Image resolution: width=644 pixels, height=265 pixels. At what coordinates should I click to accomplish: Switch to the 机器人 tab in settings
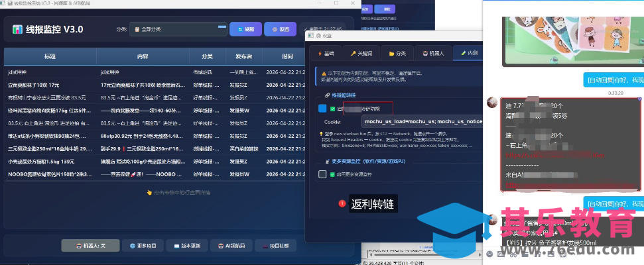point(433,53)
